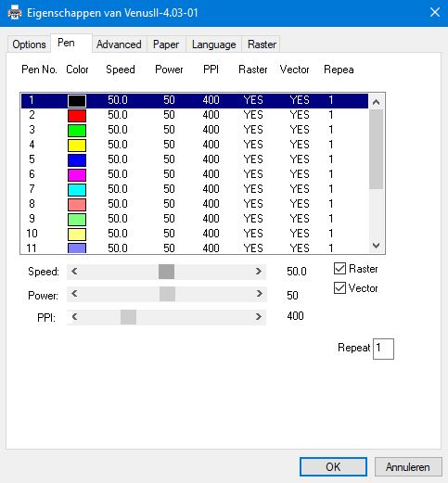Click the speed value 50.0 of pen 6
448x483 pixels.
coord(118,174)
